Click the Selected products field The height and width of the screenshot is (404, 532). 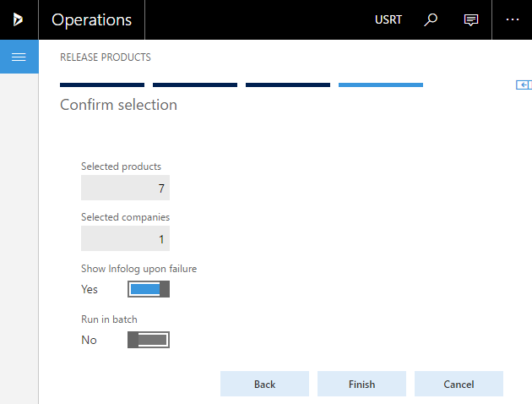point(125,188)
